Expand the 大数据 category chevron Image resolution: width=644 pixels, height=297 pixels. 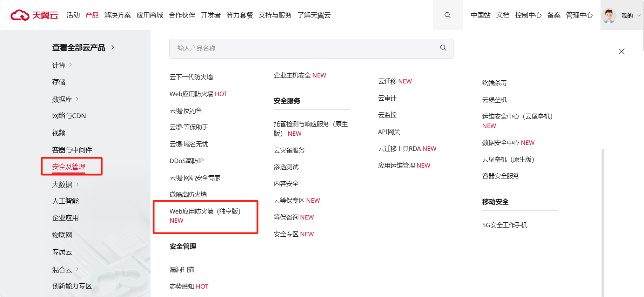78,184
